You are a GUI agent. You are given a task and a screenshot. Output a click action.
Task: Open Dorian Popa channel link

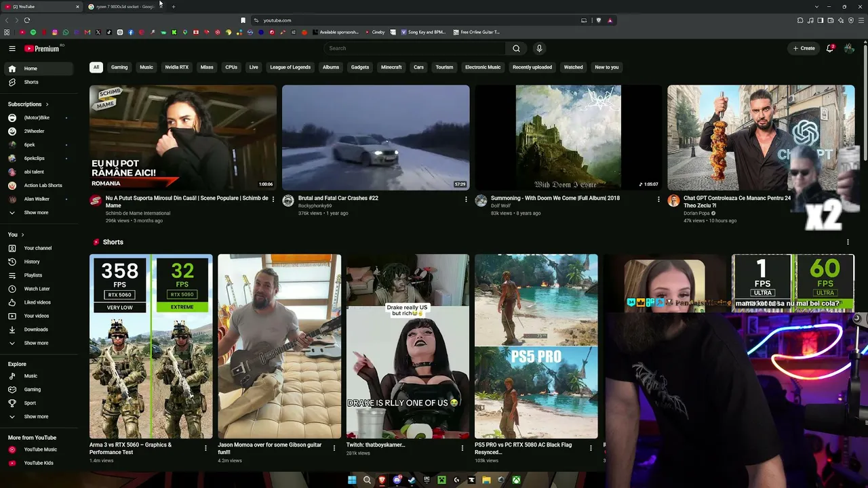click(697, 213)
